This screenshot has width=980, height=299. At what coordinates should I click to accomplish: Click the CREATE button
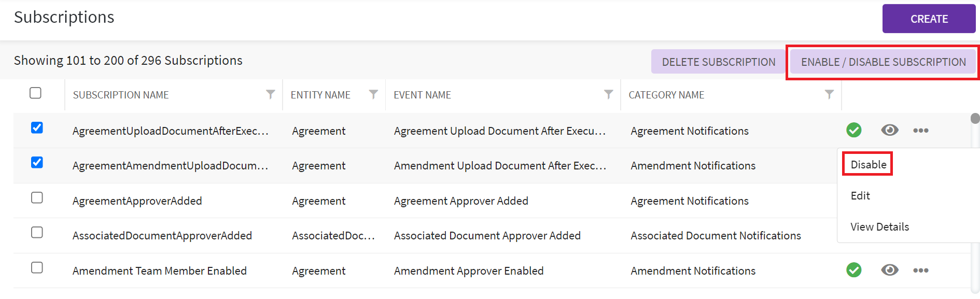929,19
